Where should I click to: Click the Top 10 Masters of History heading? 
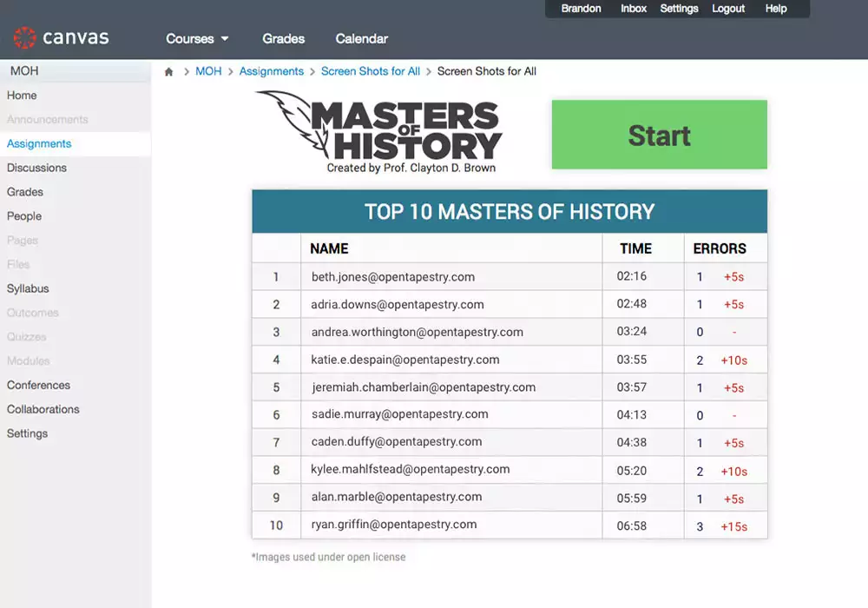(510, 212)
